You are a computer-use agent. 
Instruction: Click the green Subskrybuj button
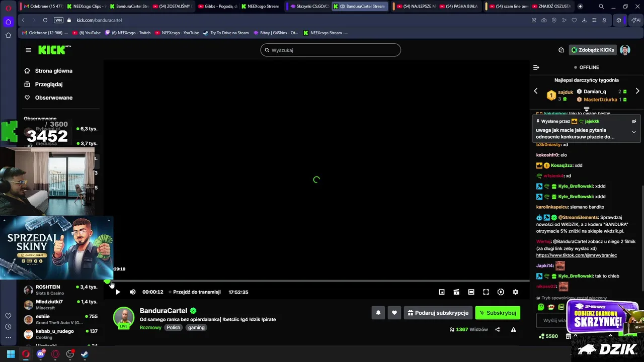(498, 313)
